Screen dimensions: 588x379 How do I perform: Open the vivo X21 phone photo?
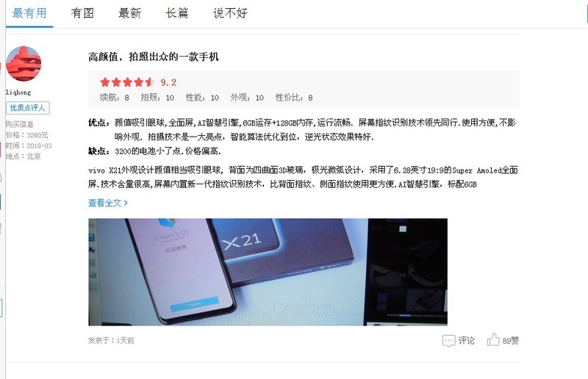[268, 272]
